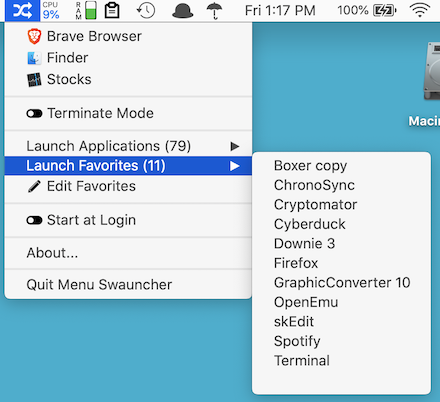Image resolution: width=440 pixels, height=402 pixels.
Task: Click the Fri 1:17 PM clock
Action: [280, 11]
